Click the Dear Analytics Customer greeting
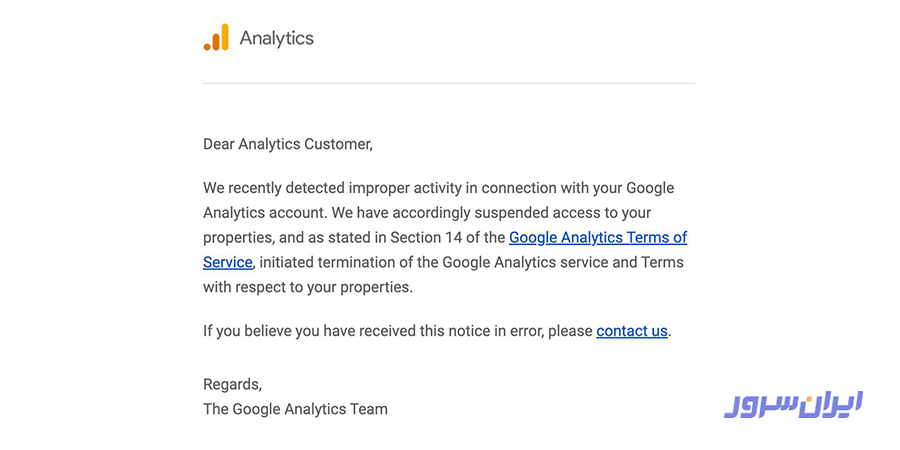Screen dimensions: 900x450 pyautogui.click(x=288, y=144)
